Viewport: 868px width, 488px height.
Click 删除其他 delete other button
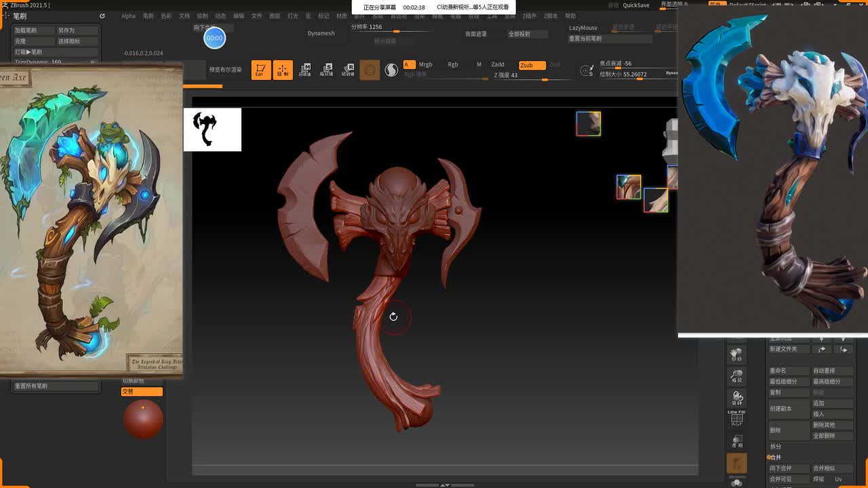pos(832,425)
